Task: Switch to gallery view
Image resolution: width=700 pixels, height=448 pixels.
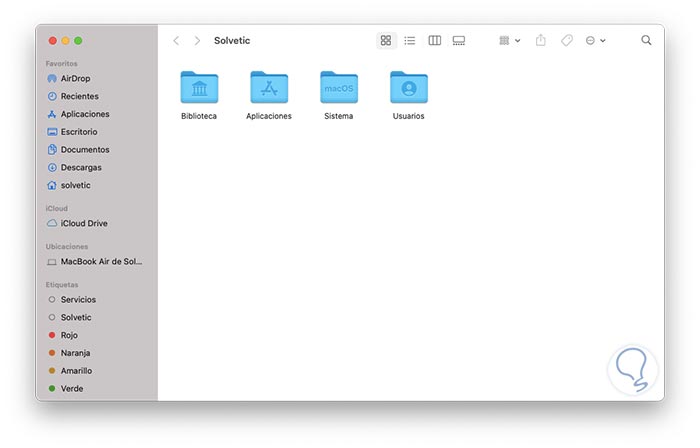Action: click(458, 41)
